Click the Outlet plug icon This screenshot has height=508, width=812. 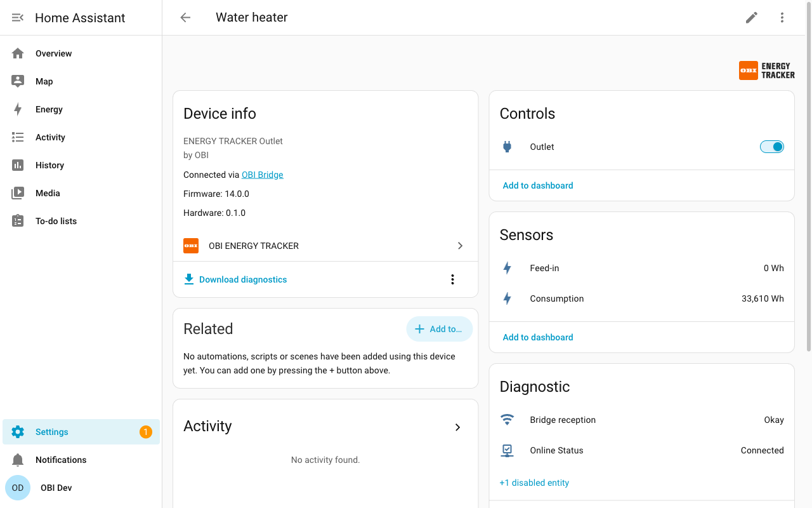tap(507, 147)
